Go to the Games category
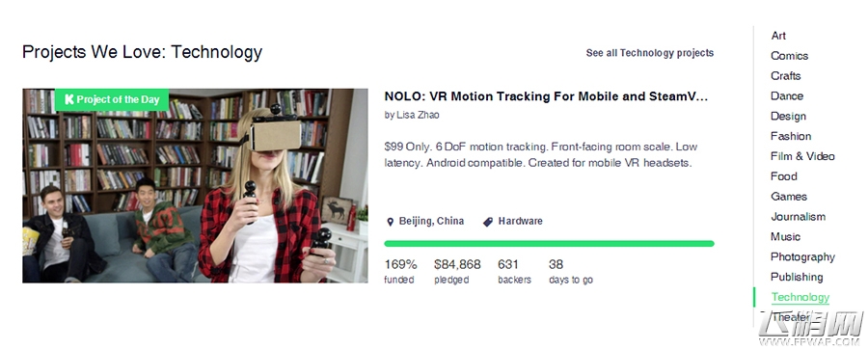This screenshot has height=349, width=868. click(x=789, y=197)
